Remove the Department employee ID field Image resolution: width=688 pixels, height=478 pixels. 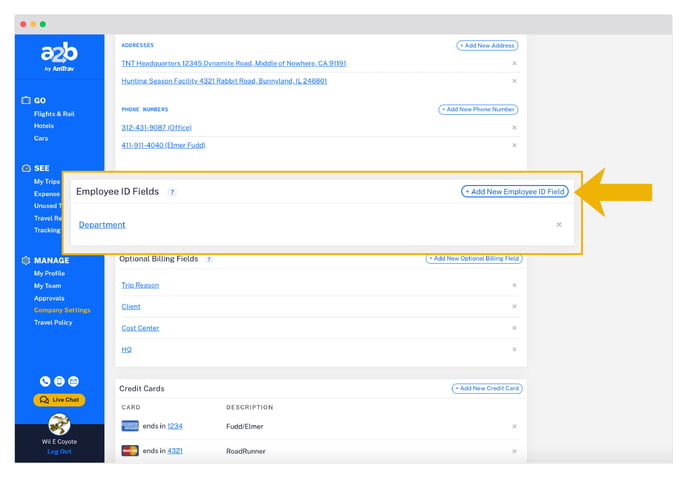[x=559, y=225]
